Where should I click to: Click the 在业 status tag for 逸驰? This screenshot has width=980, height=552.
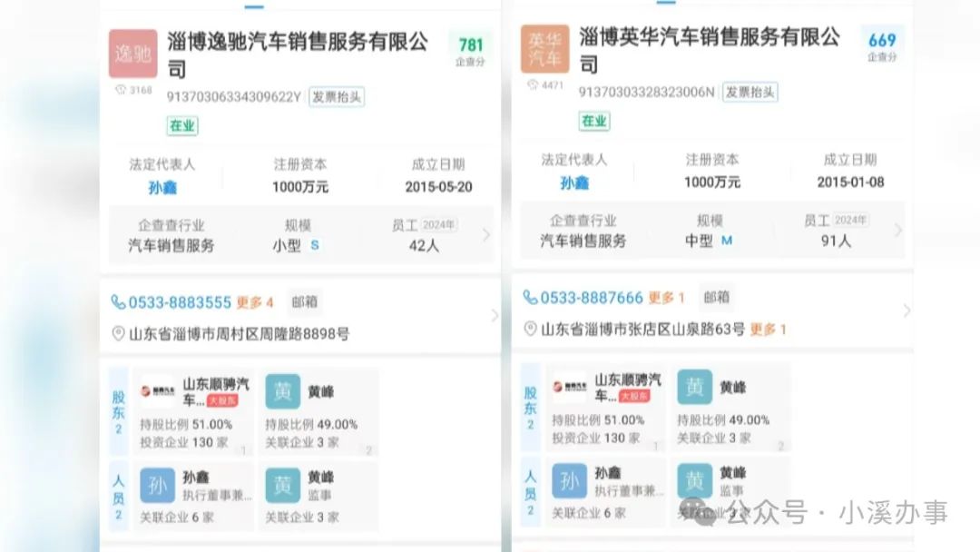coord(181,125)
